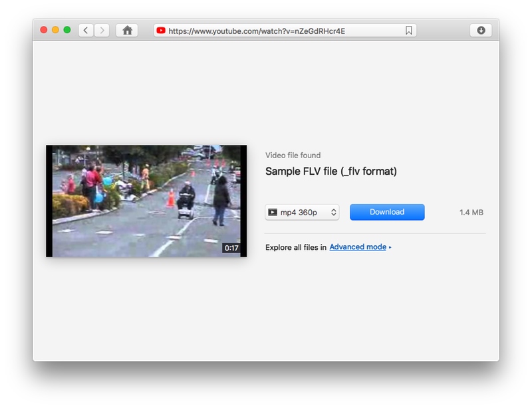Screen dimensions: 532x408
Task: Select the Sample FLV file title
Action: point(331,171)
